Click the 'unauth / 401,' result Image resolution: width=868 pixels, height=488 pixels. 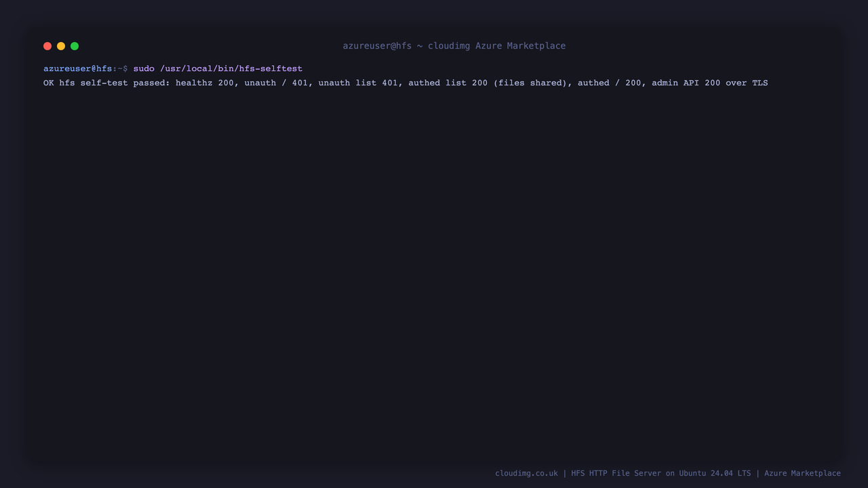click(279, 83)
